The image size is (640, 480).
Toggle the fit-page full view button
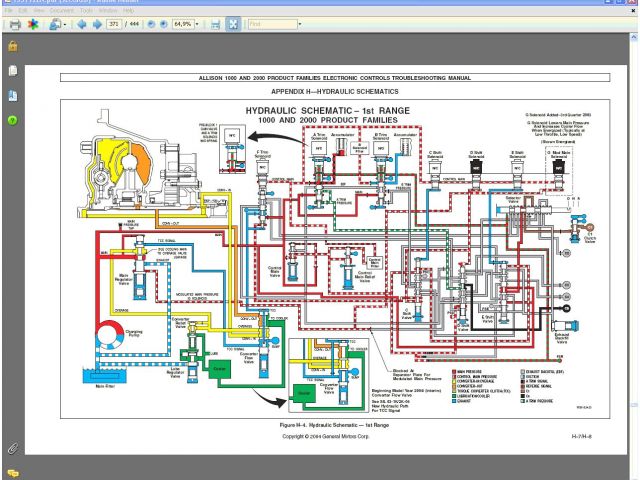232,23
